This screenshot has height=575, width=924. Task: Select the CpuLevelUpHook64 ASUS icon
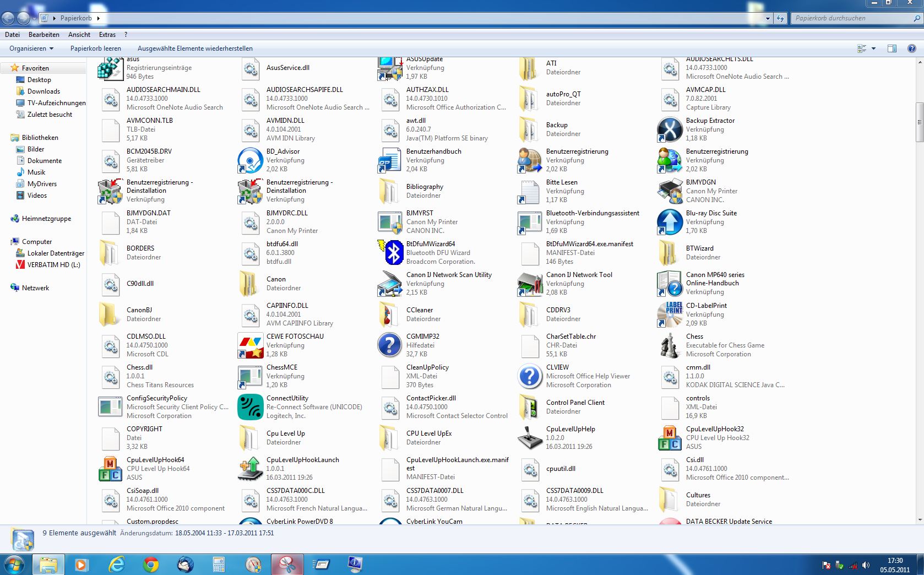(110, 469)
